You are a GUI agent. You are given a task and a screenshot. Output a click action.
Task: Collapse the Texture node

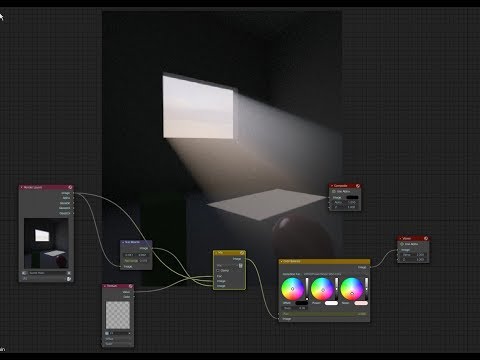point(105,286)
